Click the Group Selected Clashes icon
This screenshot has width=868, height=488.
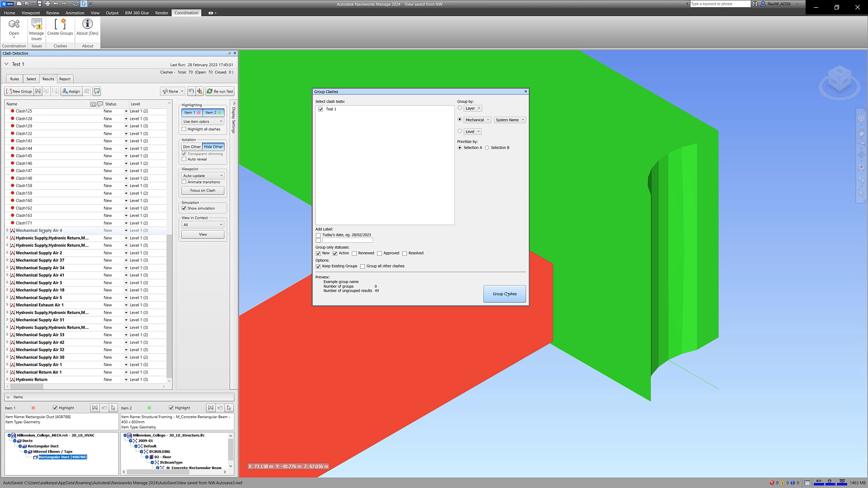click(38, 91)
